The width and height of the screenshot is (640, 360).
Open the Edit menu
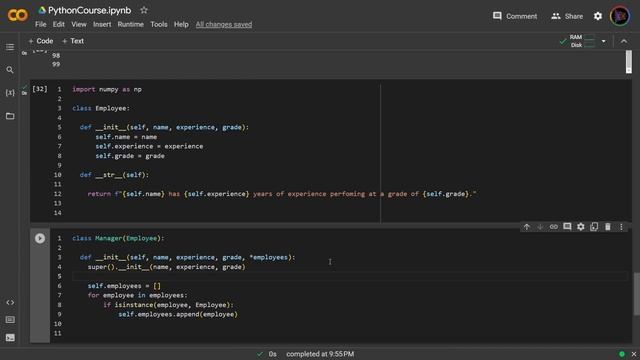coord(58,24)
